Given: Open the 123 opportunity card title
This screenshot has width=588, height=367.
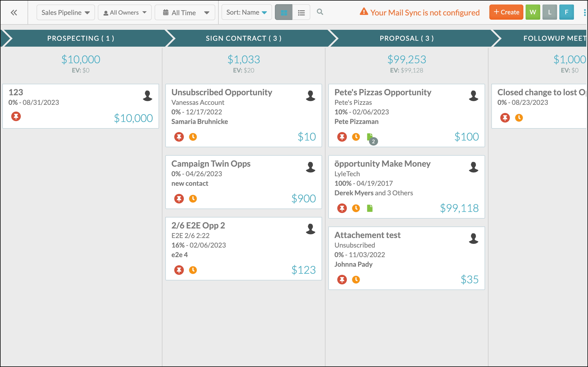Looking at the screenshot, I should [x=16, y=92].
